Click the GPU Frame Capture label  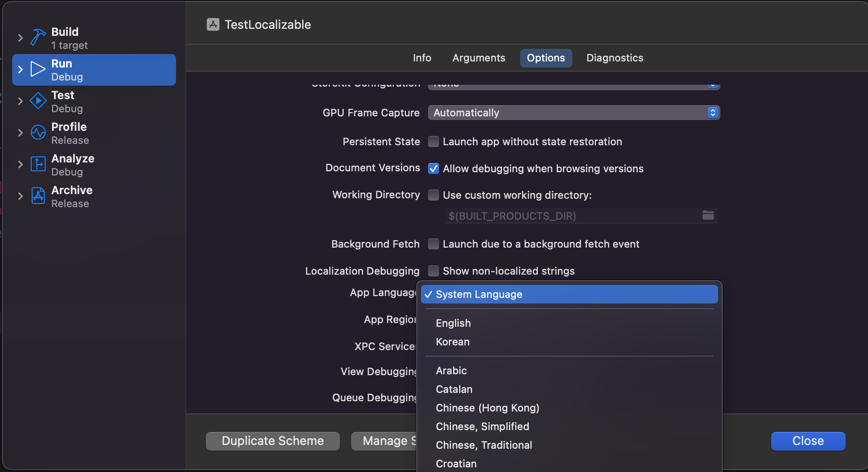click(371, 113)
